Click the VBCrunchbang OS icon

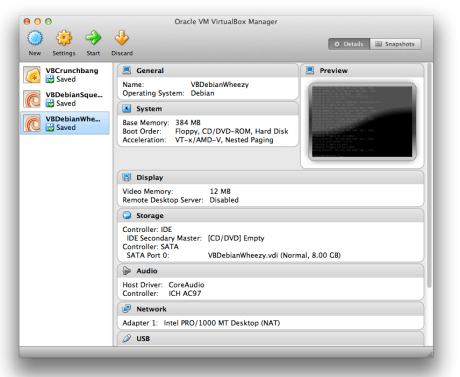coord(32,75)
